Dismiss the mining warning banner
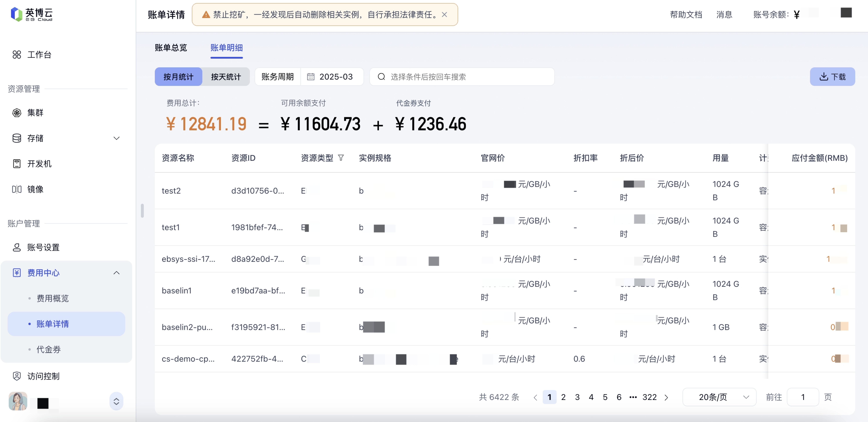The width and height of the screenshot is (868, 422). tap(444, 15)
